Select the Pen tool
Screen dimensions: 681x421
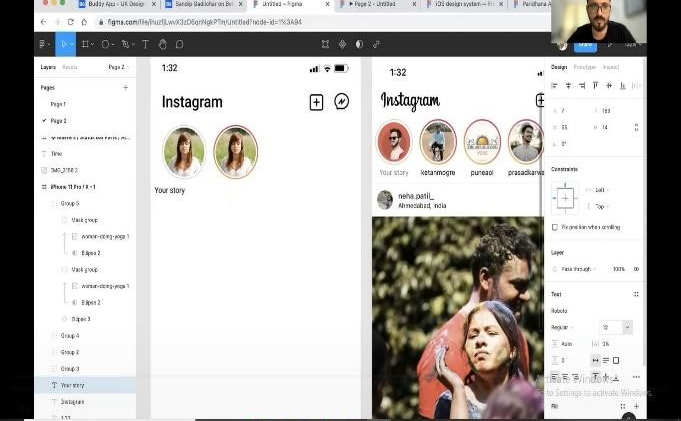click(126, 44)
